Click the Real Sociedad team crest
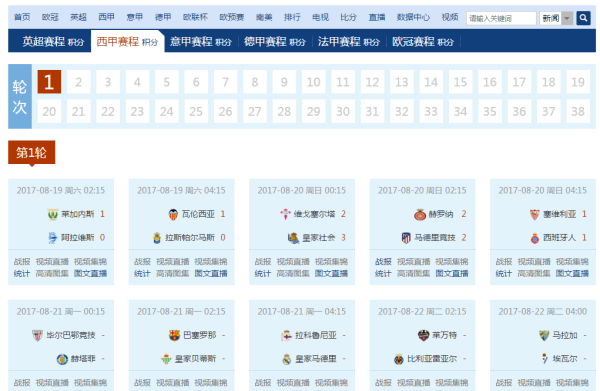 (x=293, y=238)
